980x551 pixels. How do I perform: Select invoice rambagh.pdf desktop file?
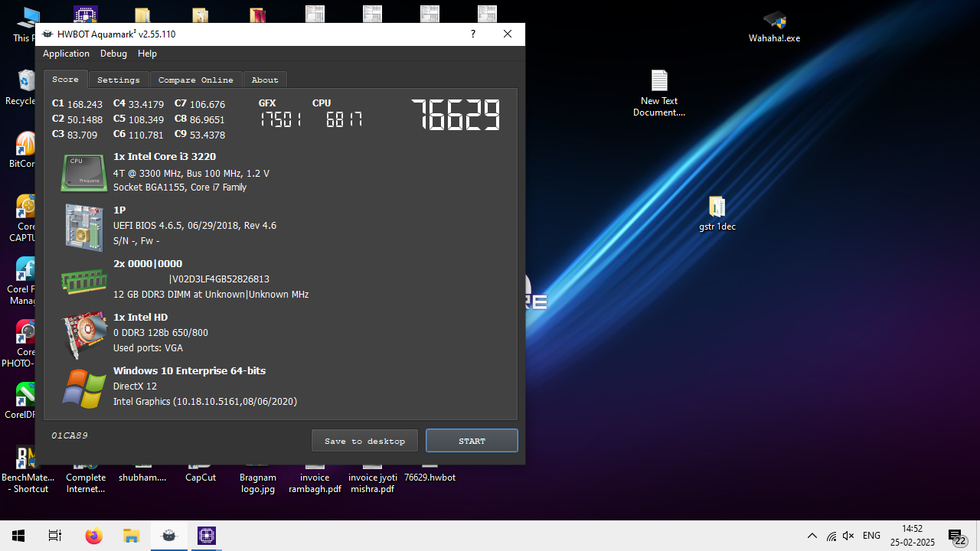click(x=315, y=477)
